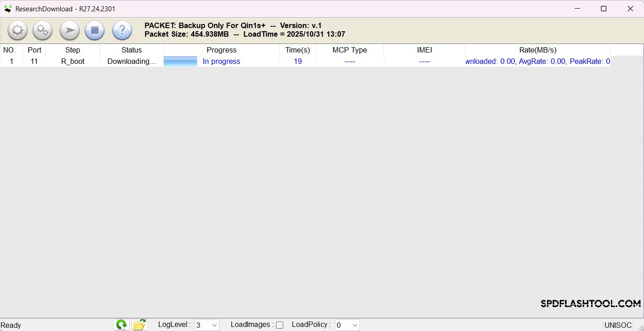Click the In progress status text
The image size is (644, 331).
(221, 61)
